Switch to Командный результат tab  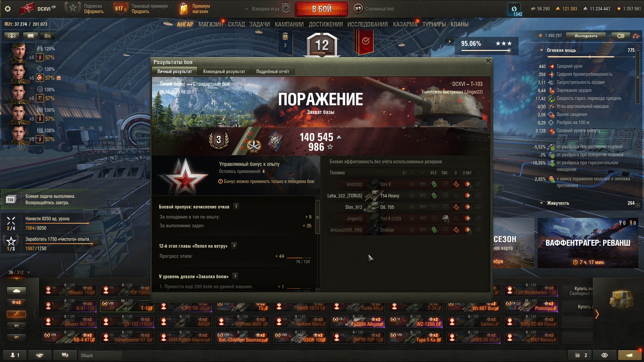[224, 71]
